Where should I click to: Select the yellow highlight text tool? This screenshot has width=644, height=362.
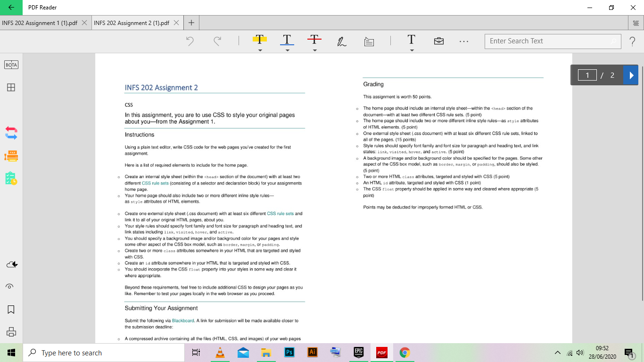tap(260, 40)
